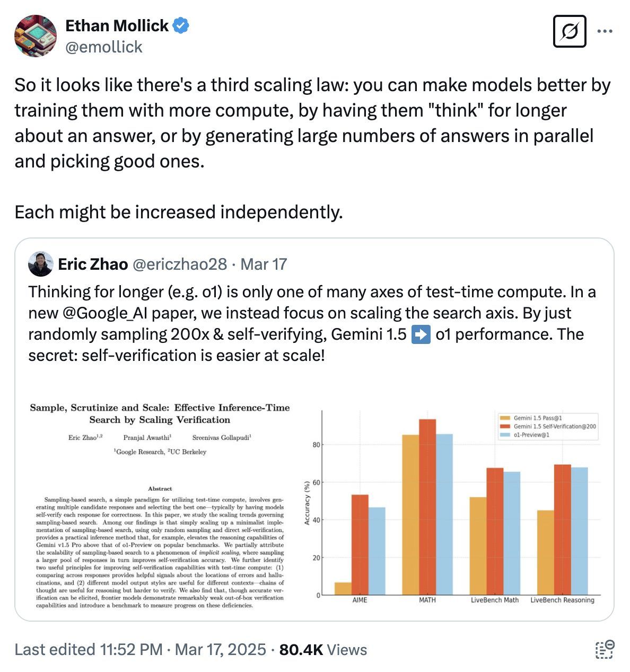Screen dimensions: 630x672
Task: Click the 80.4K Views count
Action: click(x=323, y=650)
